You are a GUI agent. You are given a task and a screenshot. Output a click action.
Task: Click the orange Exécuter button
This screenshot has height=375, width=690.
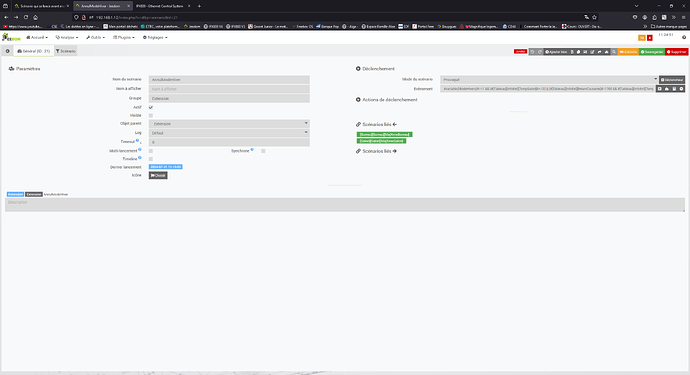click(628, 51)
